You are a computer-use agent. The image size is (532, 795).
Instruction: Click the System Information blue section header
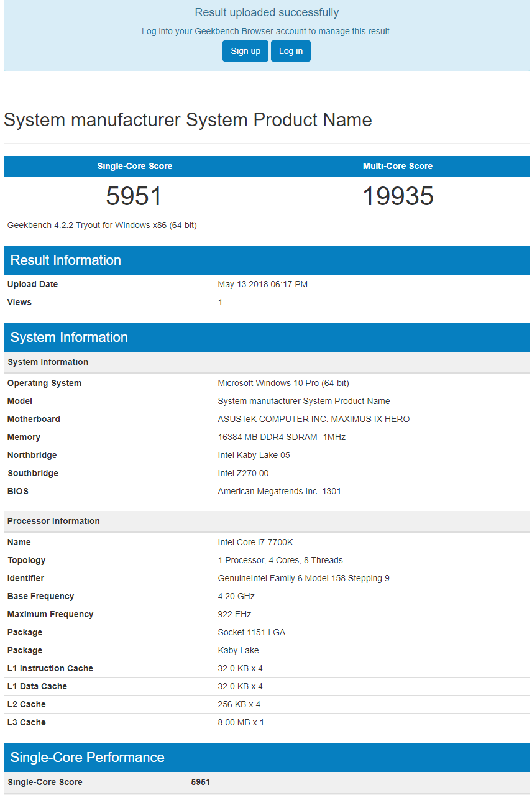coord(267,338)
